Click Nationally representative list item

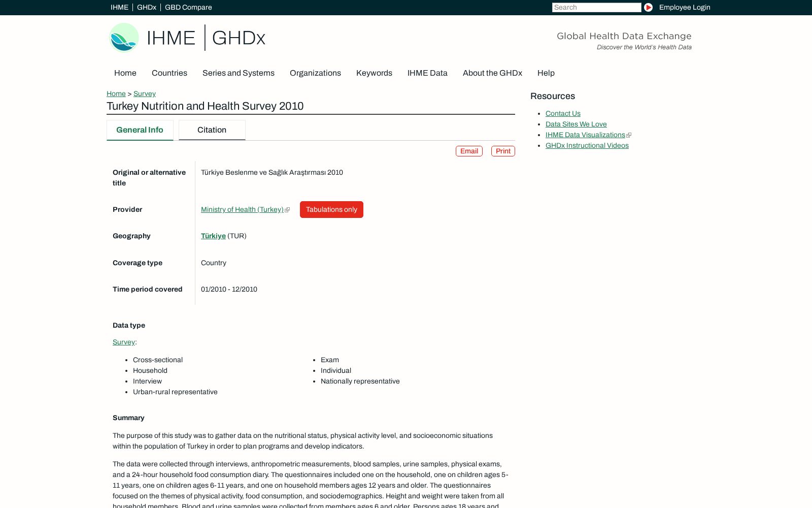coord(360,381)
